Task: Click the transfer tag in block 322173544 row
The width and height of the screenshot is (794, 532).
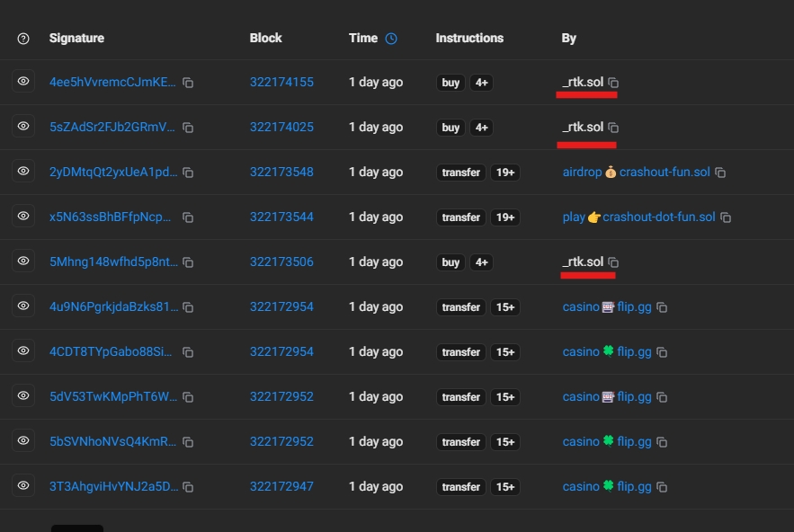Action: point(460,217)
